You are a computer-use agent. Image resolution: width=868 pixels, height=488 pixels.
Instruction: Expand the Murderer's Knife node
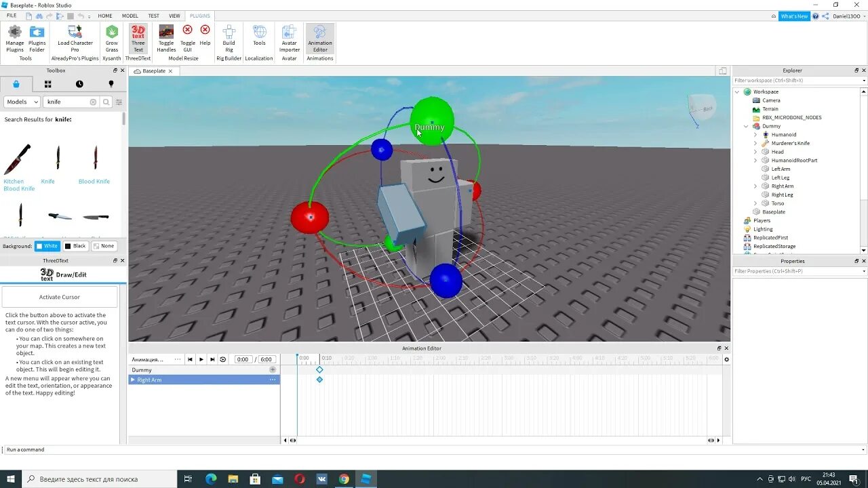[755, 143]
